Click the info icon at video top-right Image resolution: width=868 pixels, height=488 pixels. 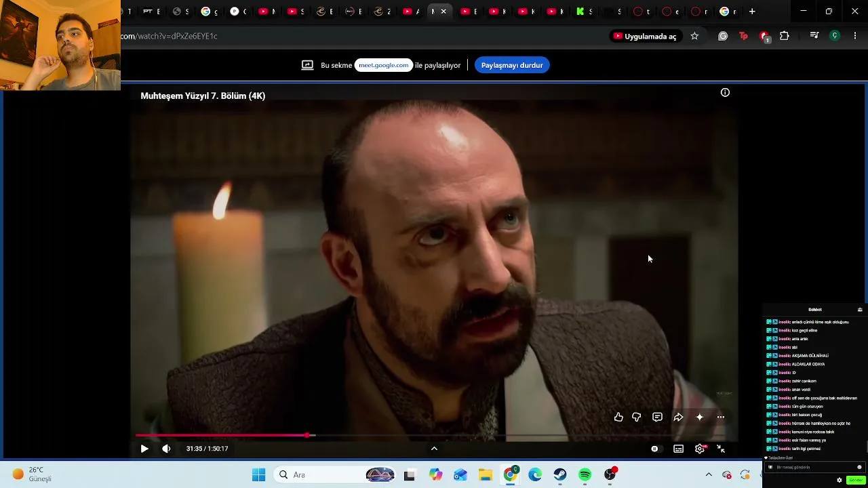725,92
